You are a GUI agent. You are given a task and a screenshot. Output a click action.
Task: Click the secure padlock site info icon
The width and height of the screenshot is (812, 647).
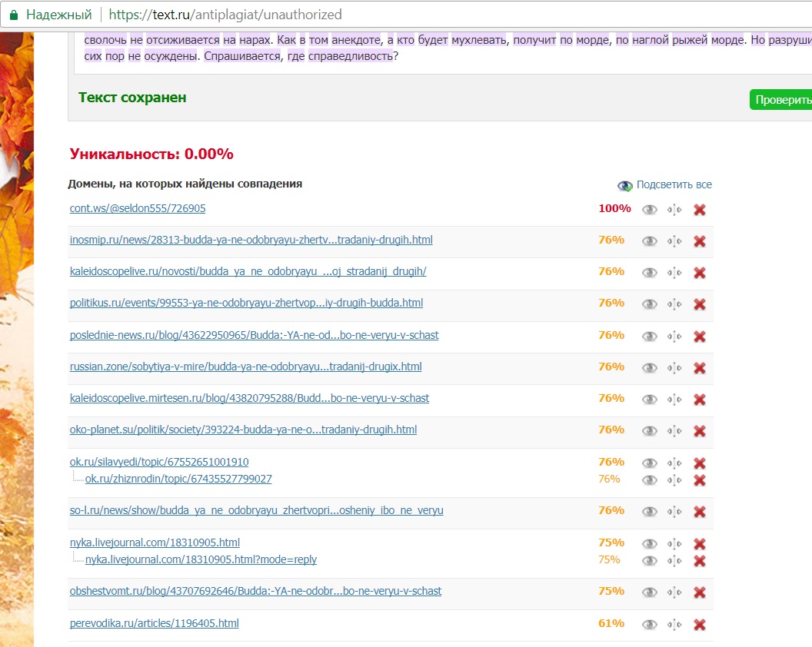pos(12,15)
